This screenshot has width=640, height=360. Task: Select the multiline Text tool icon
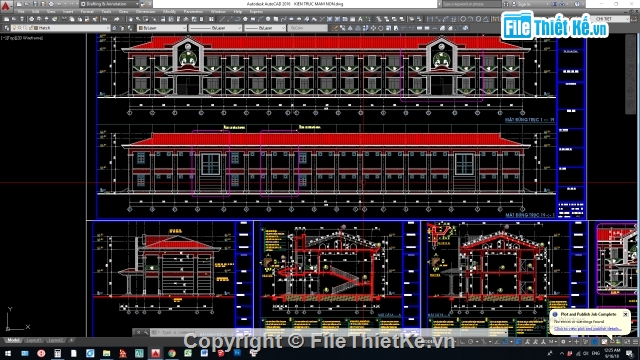click(x=360, y=19)
